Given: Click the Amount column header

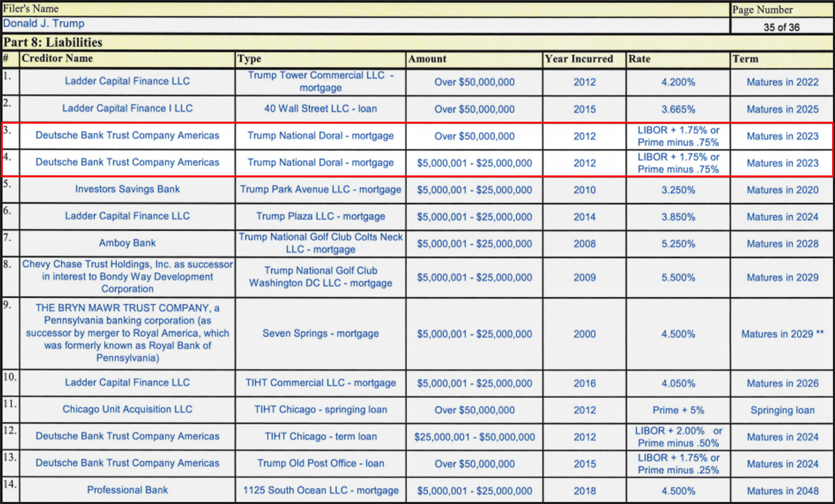Looking at the screenshot, I should [x=427, y=59].
